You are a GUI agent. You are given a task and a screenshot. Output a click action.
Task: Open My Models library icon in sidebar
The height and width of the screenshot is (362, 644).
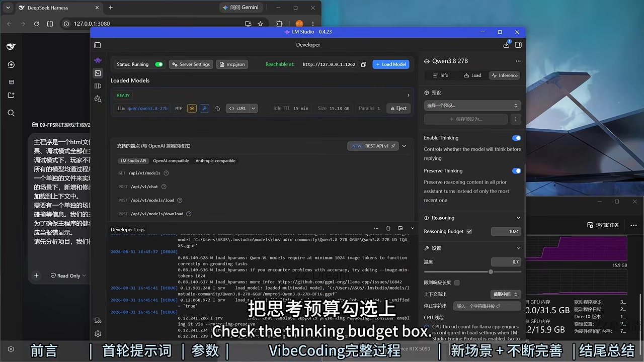pyautogui.click(x=98, y=86)
